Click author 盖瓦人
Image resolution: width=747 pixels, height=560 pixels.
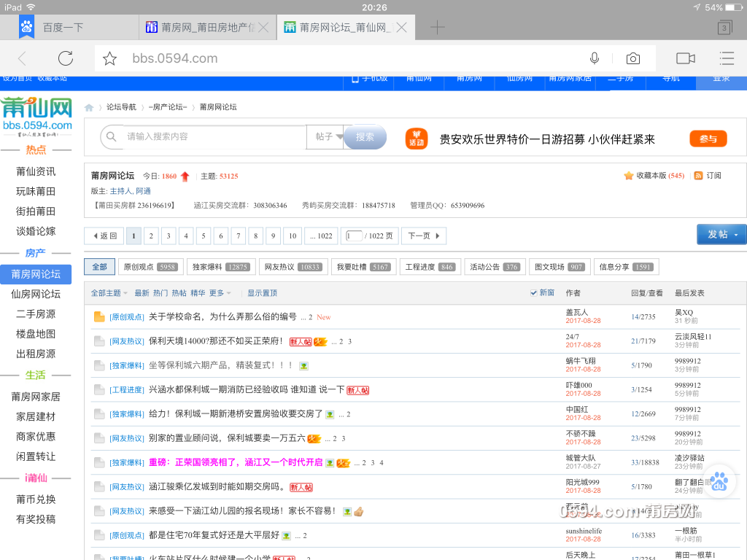click(576, 312)
